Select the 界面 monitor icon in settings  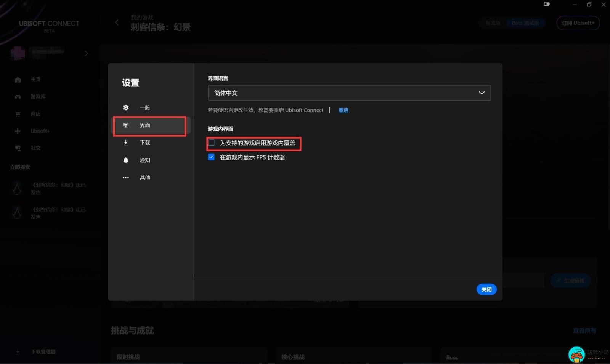pos(126,125)
